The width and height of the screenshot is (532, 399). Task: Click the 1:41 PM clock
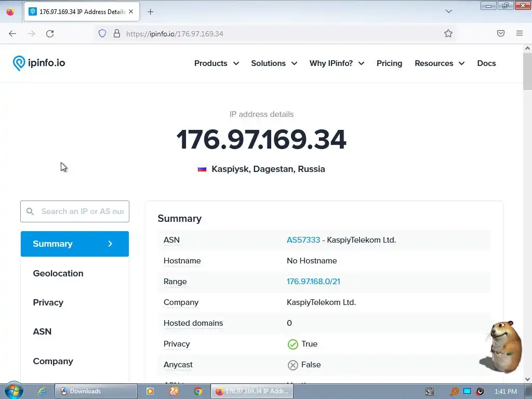click(x=506, y=392)
